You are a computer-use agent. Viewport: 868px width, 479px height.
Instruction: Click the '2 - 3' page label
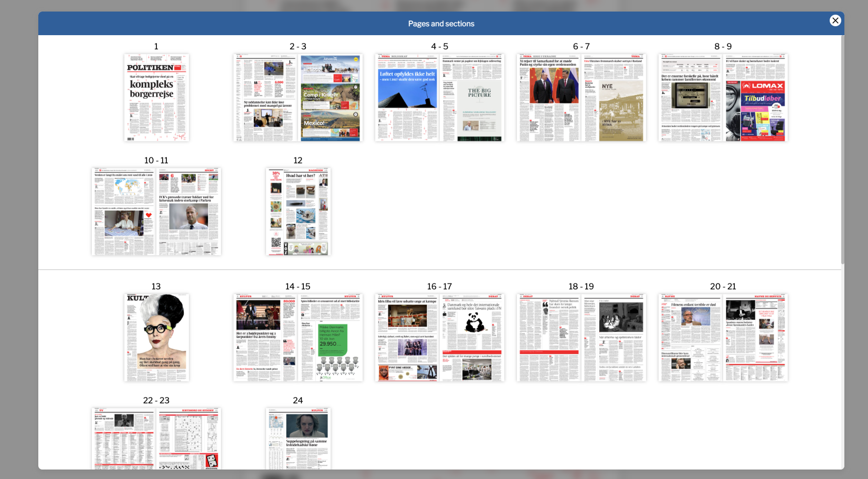[298, 47]
